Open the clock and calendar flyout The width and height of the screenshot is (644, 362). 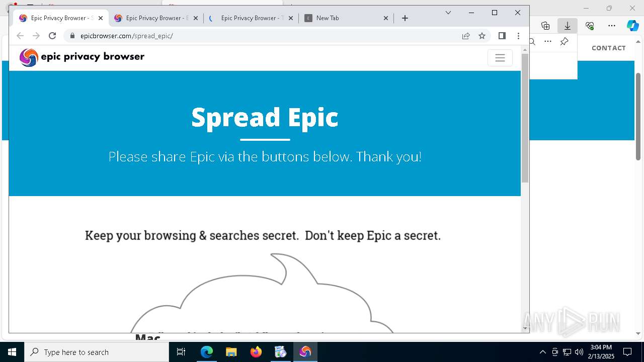click(x=602, y=352)
